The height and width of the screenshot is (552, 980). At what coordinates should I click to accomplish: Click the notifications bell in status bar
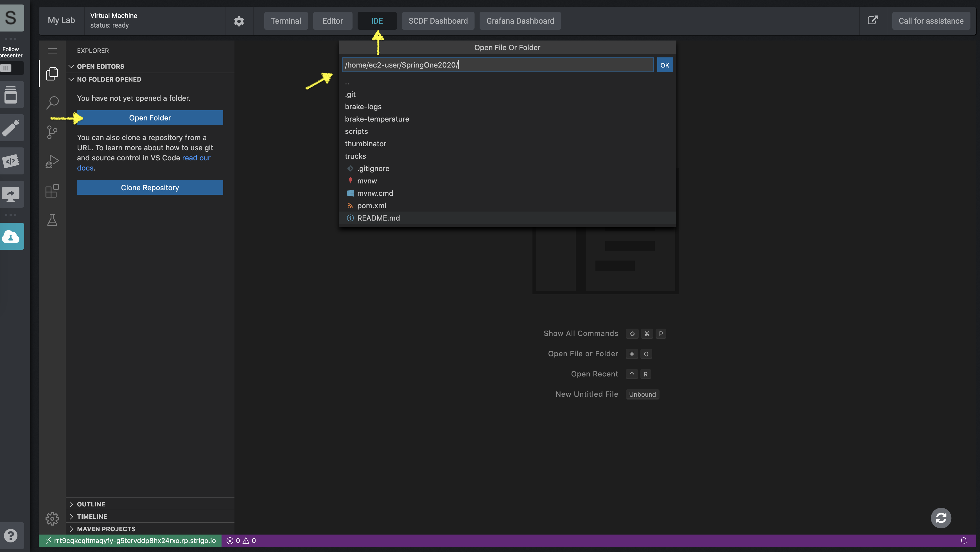pyautogui.click(x=963, y=540)
